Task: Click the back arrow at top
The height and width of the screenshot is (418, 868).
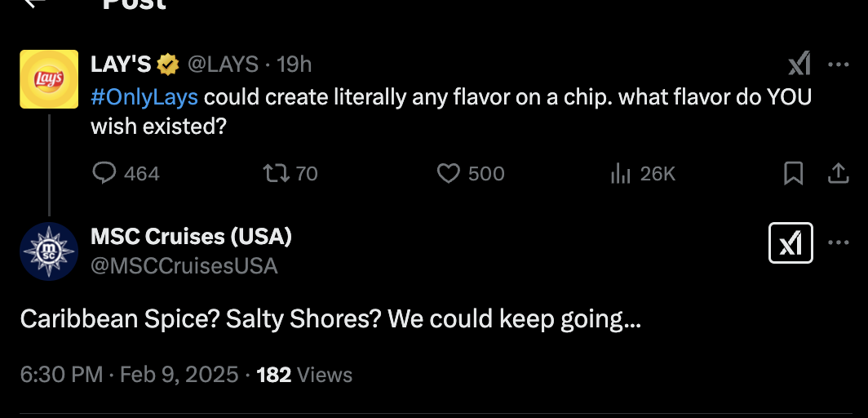Action: [x=34, y=2]
